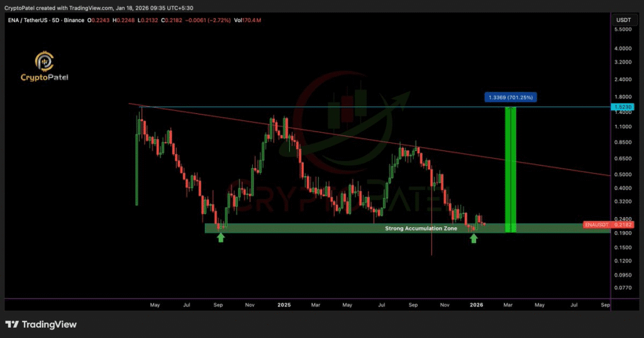Click the 0.0770 price axis label

click(x=623, y=288)
